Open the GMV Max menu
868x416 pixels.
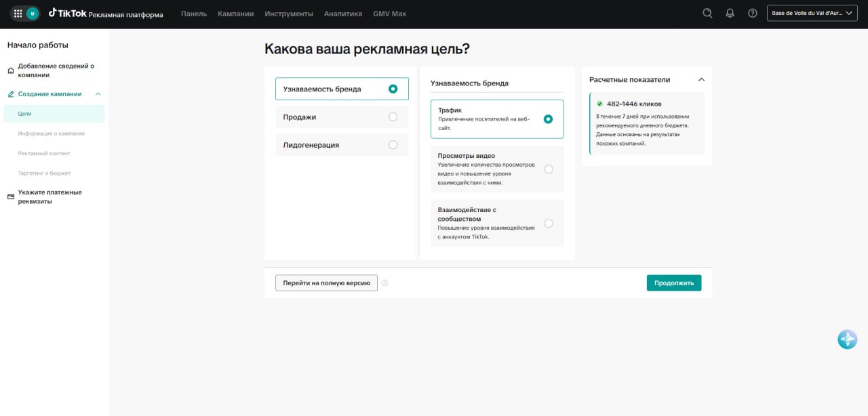389,14
